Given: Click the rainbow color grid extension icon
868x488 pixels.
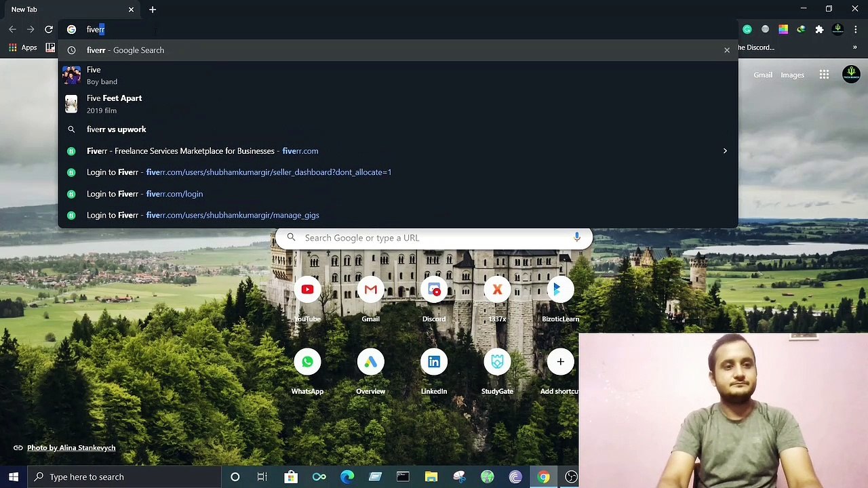Looking at the screenshot, I should [x=783, y=29].
